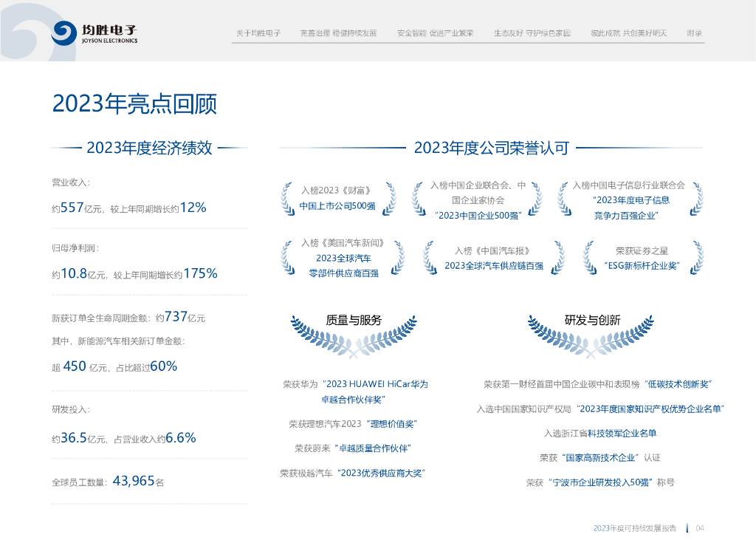The width and height of the screenshot is (756, 557).
Task: Click 2023全球汽车供应链百强 award text
Action: click(x=494, y=266)
